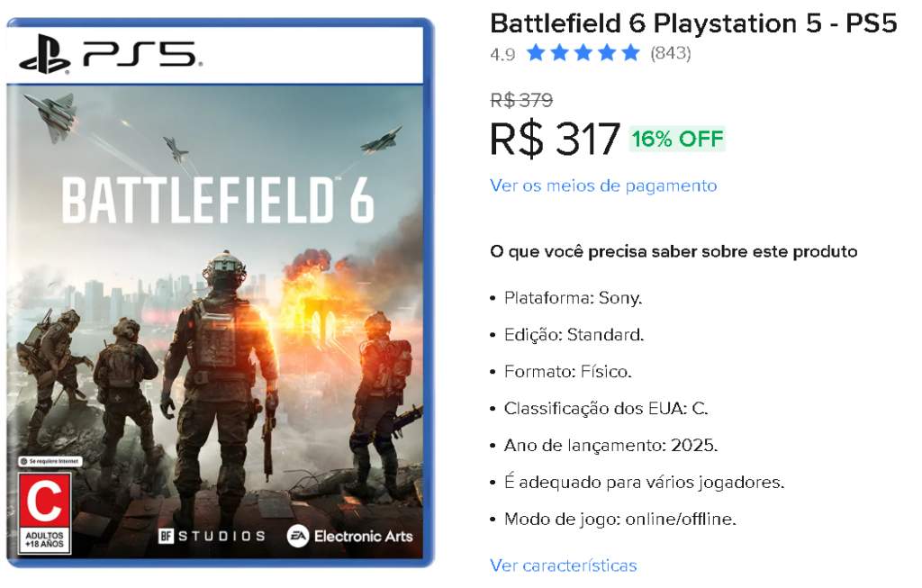Click the crossed-out R$ 379 price
This screenshot has width=922, height=588.
click(x=521, y=100)
